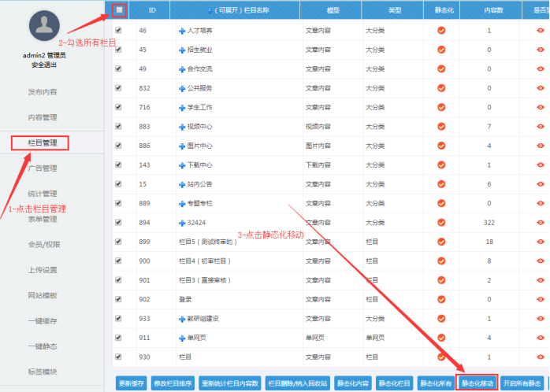Click the 静态化移动 button
The width and height of the screenshot is (550, 392).
(478, 383)
